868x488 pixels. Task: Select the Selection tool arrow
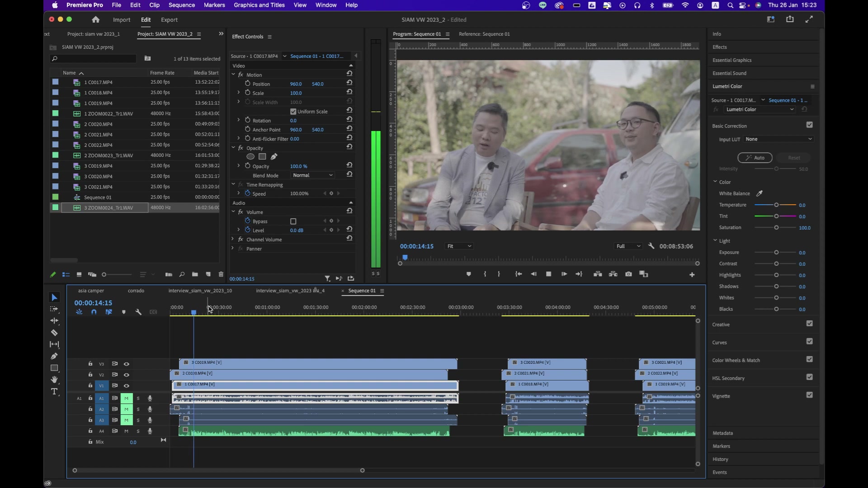(54, 297)
